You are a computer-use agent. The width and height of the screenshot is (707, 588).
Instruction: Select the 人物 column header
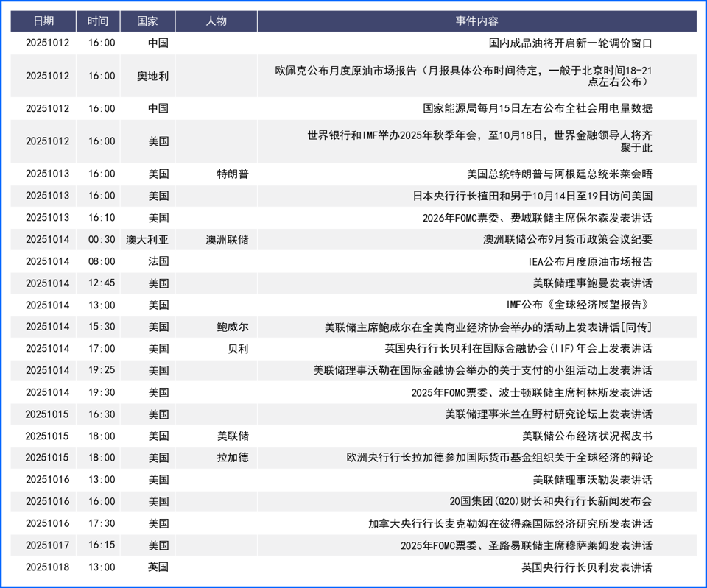(x=216, y=21)
